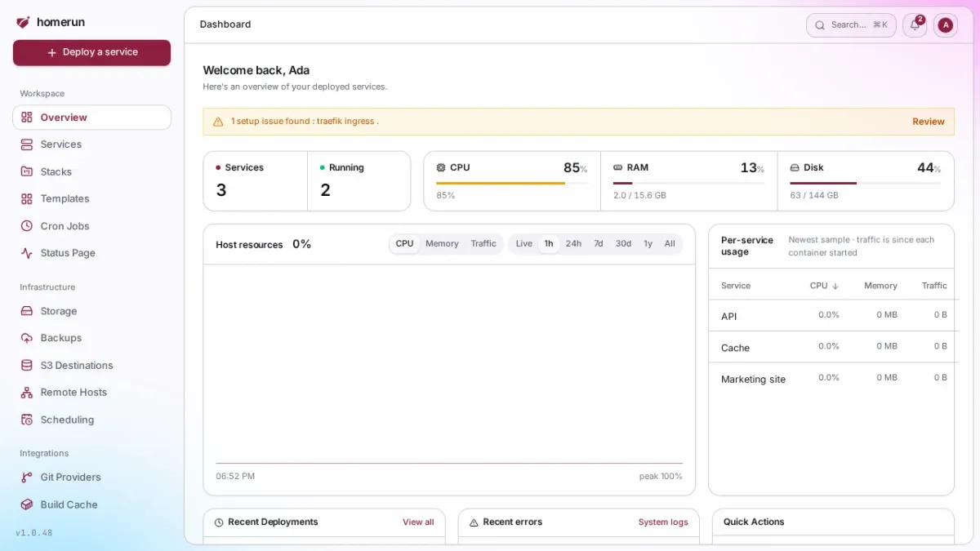Click the Running count card
The height and width of the screenshot is (551, 980).
click(x=359, y=181)
